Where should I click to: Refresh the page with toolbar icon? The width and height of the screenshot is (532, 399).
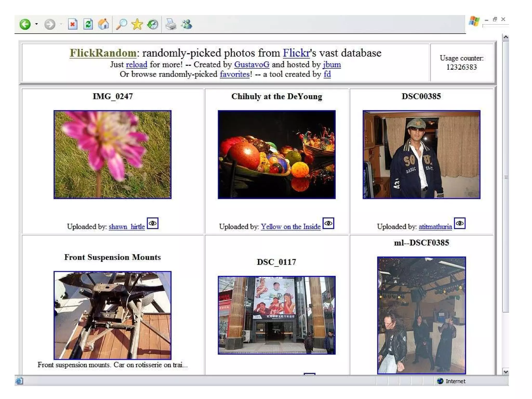coord(88,24)
